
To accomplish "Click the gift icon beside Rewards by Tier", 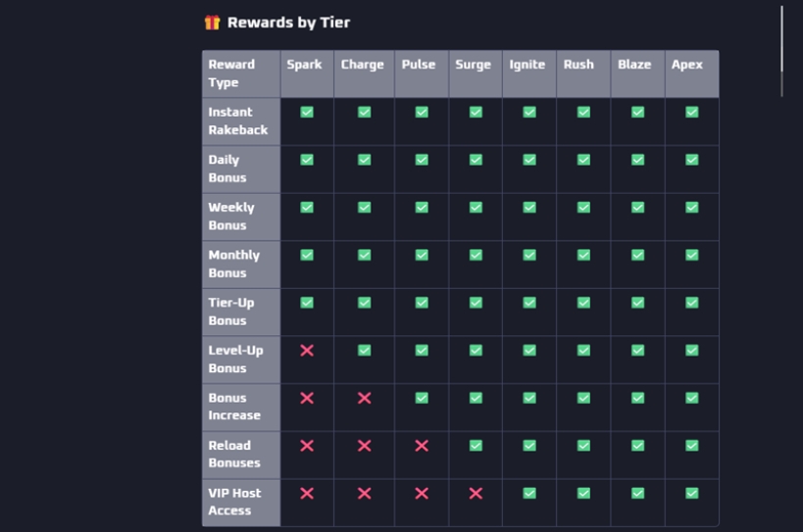I will [x=212, y=23].
